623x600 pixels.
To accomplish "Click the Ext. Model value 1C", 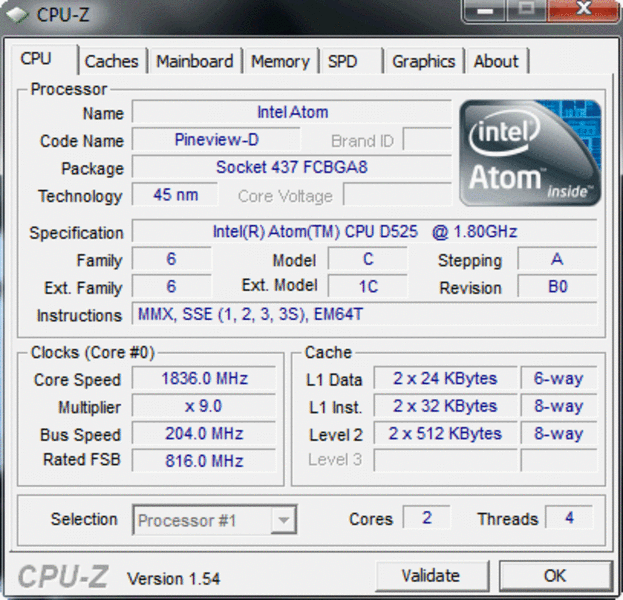I will (x=368, y=286).
